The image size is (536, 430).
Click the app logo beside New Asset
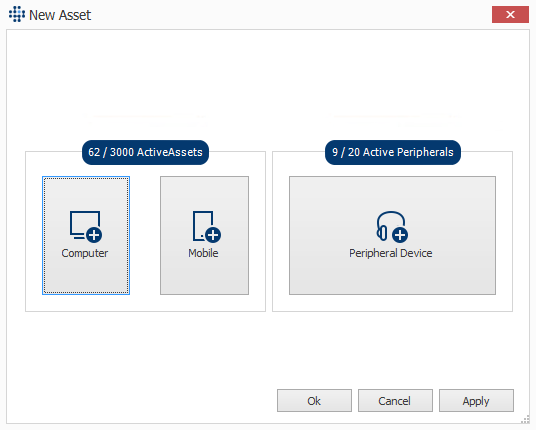click(x=17, y=14)
